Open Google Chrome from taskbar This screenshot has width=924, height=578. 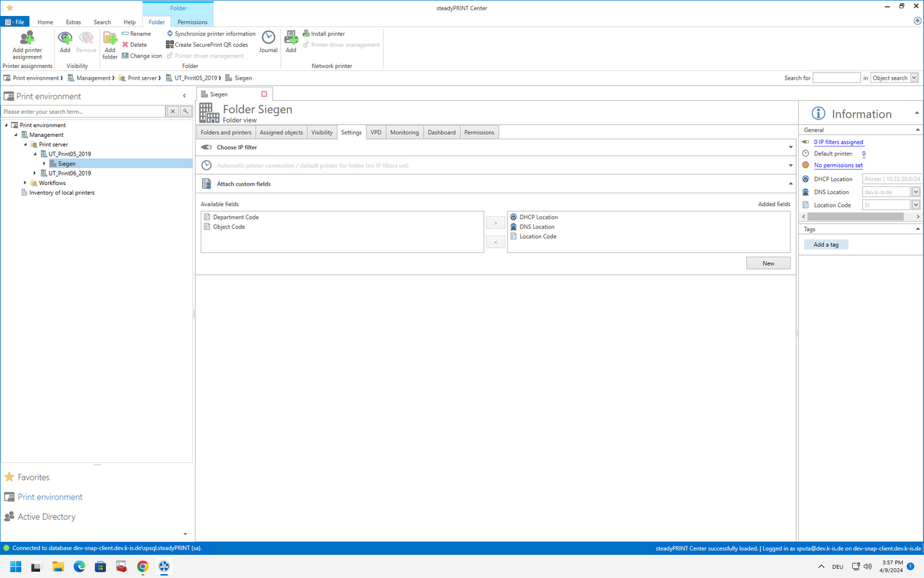142,566
